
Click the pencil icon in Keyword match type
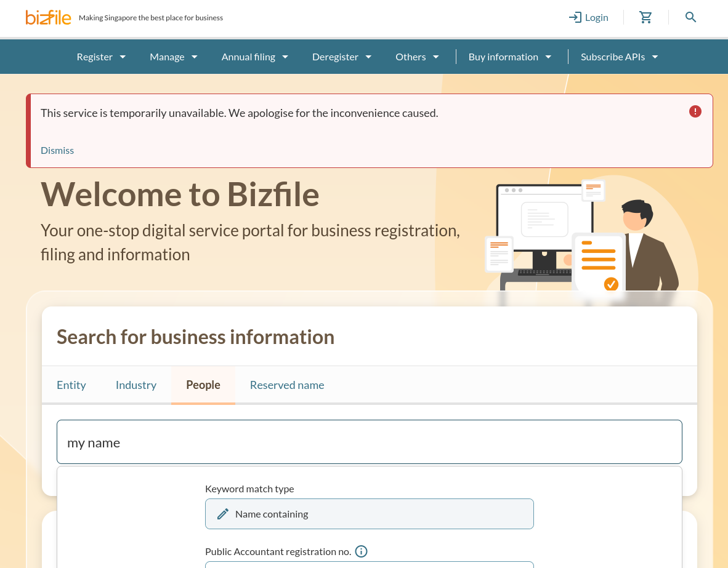223,514
